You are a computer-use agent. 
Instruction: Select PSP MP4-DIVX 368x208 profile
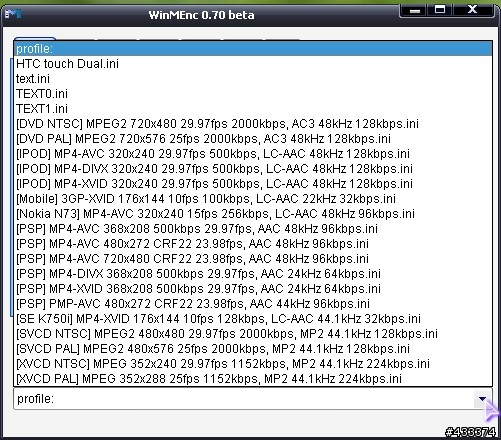(253, 274)
